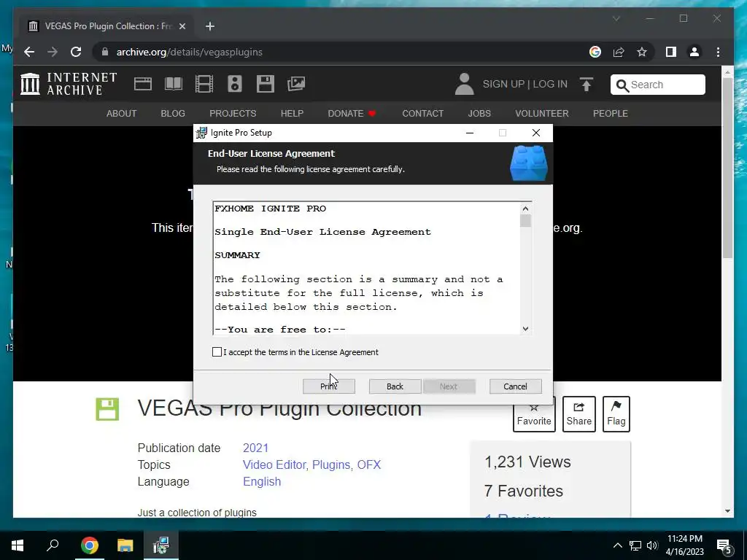Open the ABOUT menu item
Viewport: 747px width, 560px height.
tap(122, 113)
